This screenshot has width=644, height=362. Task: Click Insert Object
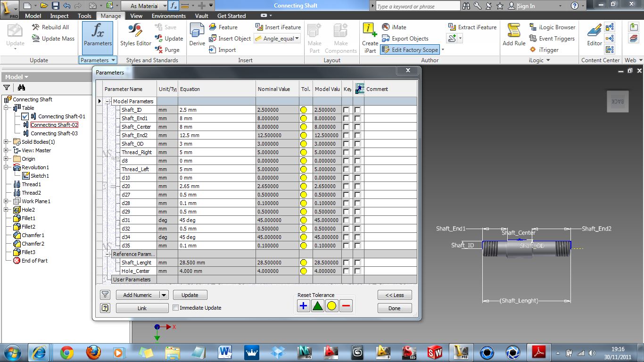click(230, 39)
